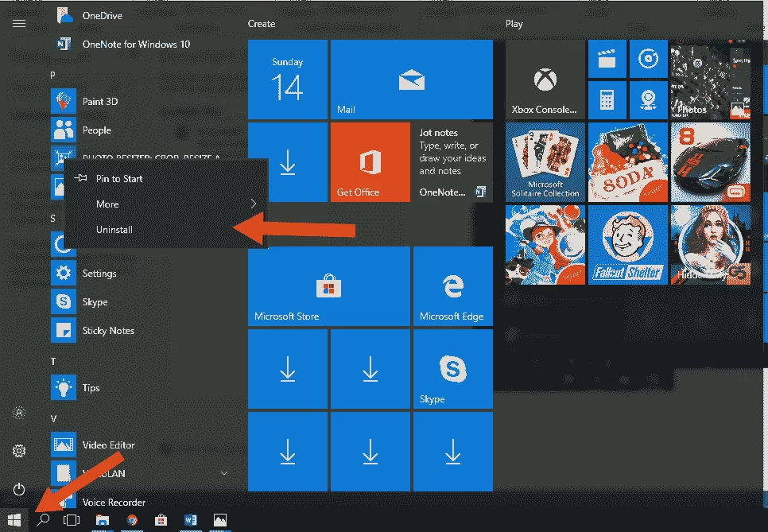Click the Get Office tile
The height and width of the screenshot is (532, 768).
tap(370, 162)
